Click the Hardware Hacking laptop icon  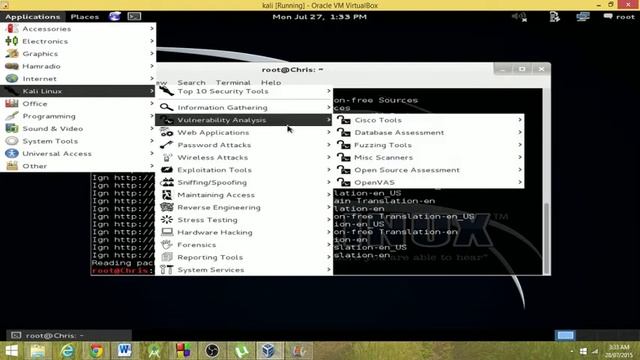tap(167, 232)
